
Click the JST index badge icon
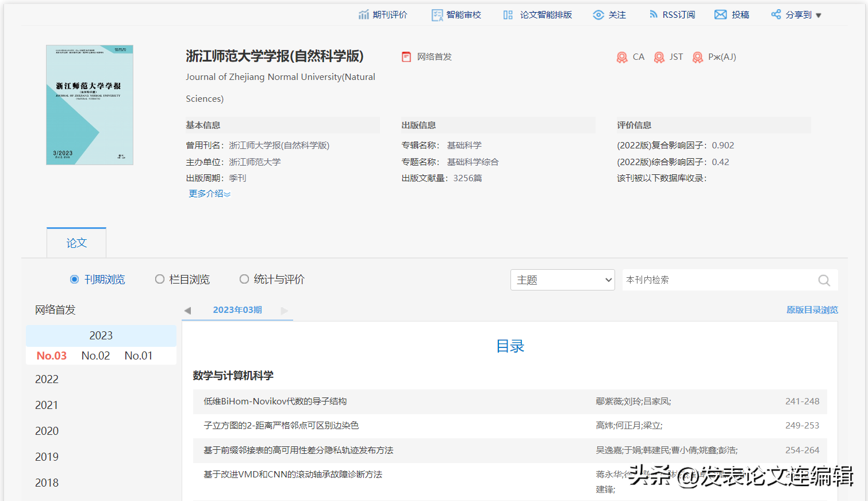coord(659,57)
